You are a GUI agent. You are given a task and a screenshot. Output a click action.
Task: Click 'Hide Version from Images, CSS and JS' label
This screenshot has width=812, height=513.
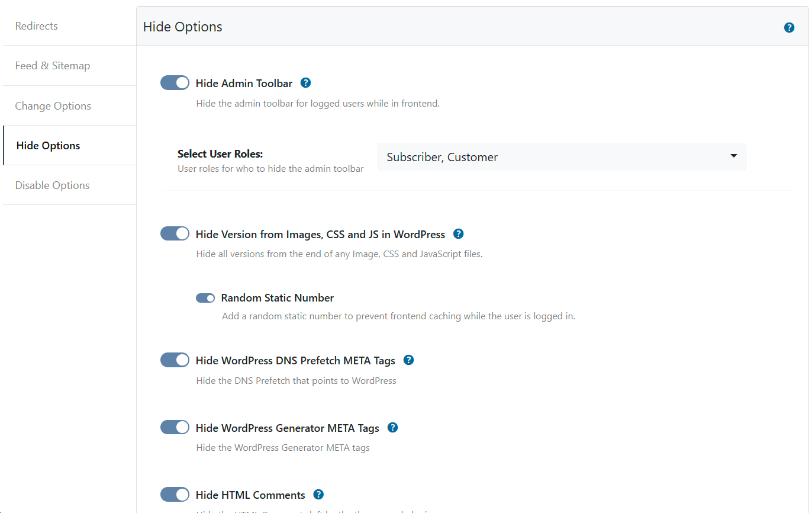pos(320,235)
